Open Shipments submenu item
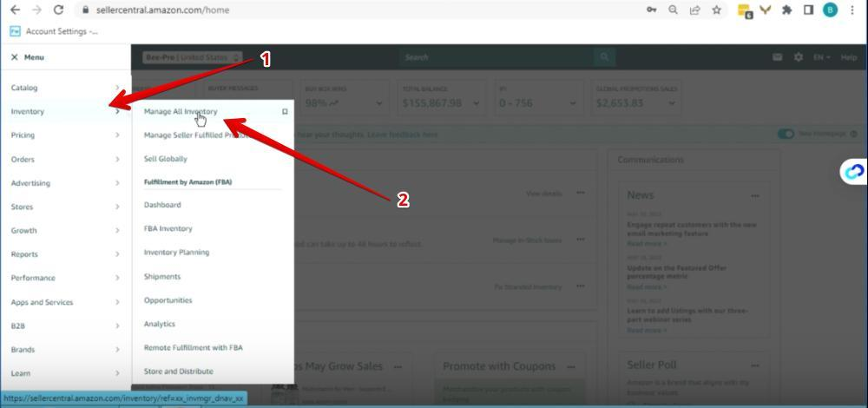The width and height of the screenshot is (868, 408). point(162,276)
